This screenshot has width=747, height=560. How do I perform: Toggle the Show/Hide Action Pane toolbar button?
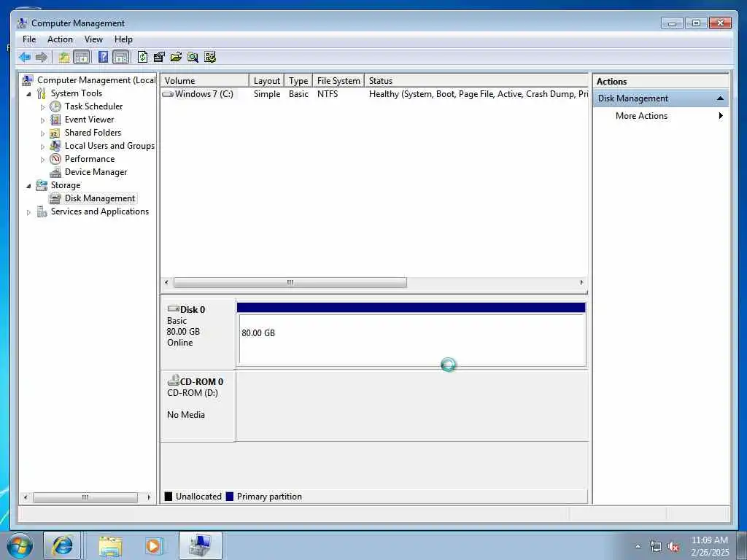[120, 58]
